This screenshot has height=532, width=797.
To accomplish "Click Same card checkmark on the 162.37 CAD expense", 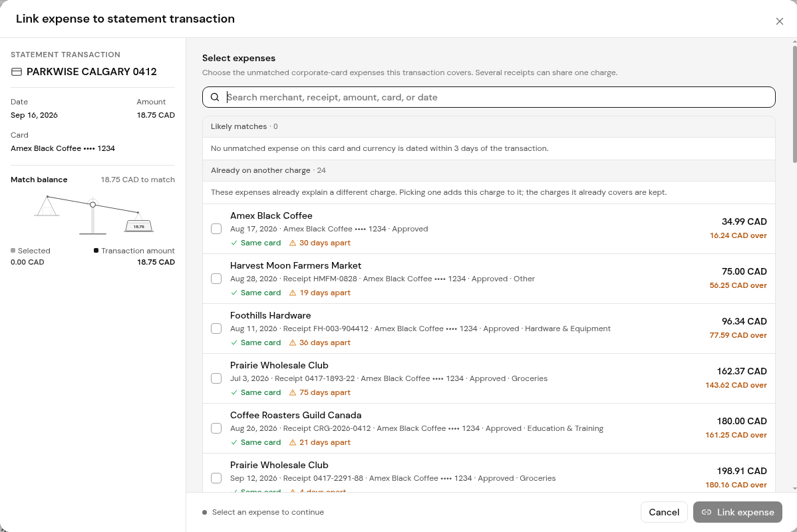I will (234, 392).
